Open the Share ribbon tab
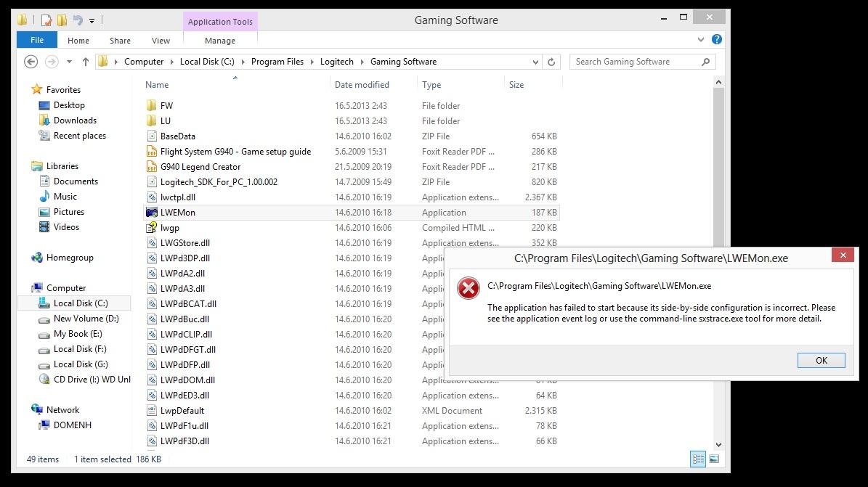This screenshot has width=868, height=487. coord(120,41)
